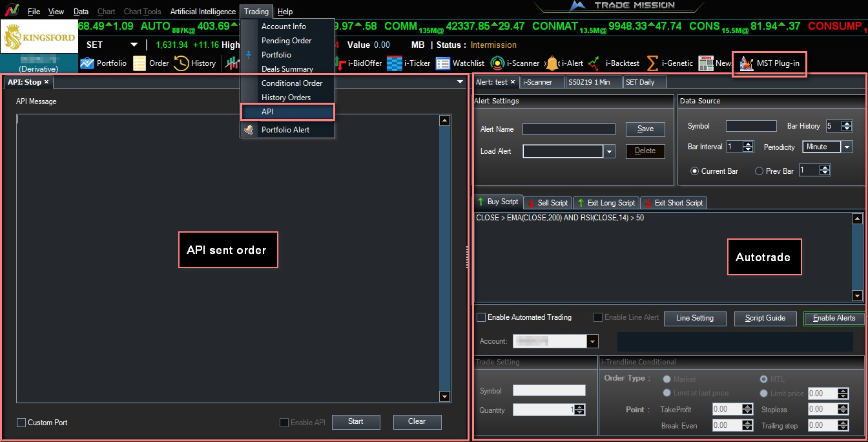
Task: Adjust the TakeProfit stepper
Action: [x=747, y=409]
